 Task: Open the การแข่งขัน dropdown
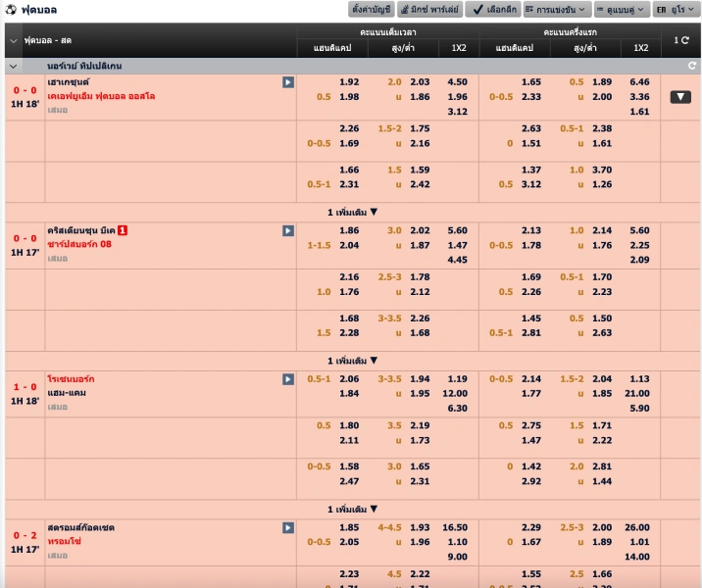[x=555, y=10]
